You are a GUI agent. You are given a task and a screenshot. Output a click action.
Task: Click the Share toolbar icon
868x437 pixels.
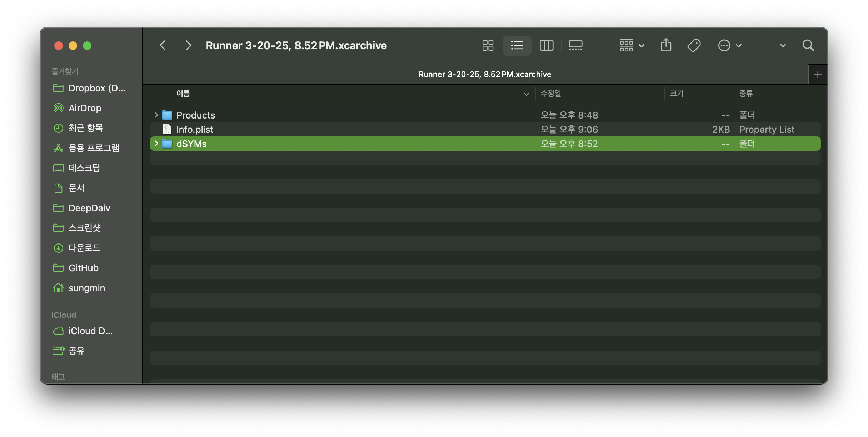(666, 45)
